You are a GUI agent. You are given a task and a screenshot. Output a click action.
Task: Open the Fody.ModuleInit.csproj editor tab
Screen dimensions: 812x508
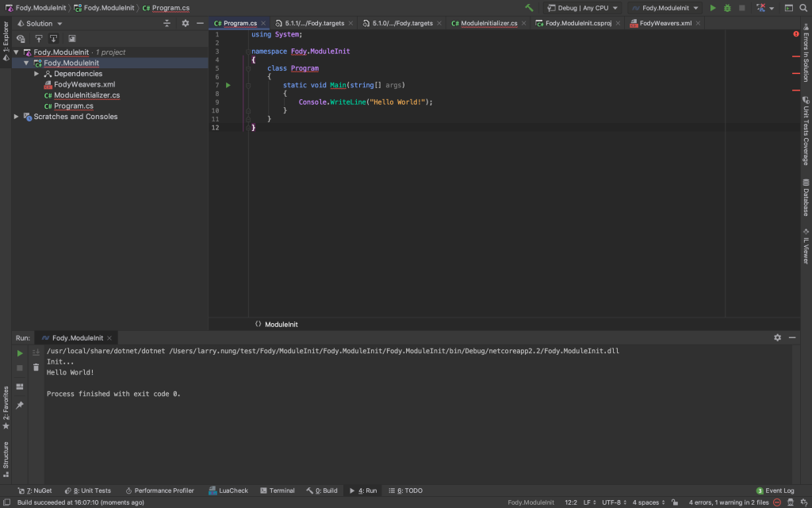coord(577,23)
